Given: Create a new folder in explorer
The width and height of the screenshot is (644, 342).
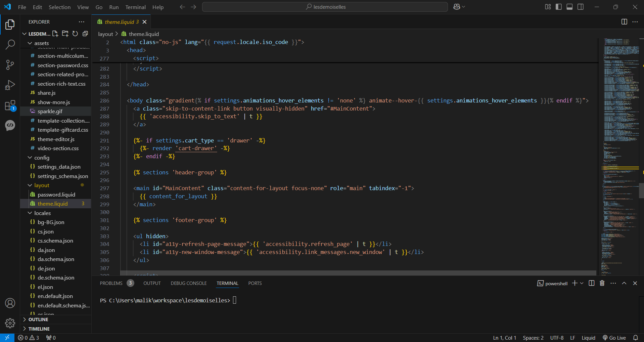Looking at the screenshot, I should tap(65, 34).
